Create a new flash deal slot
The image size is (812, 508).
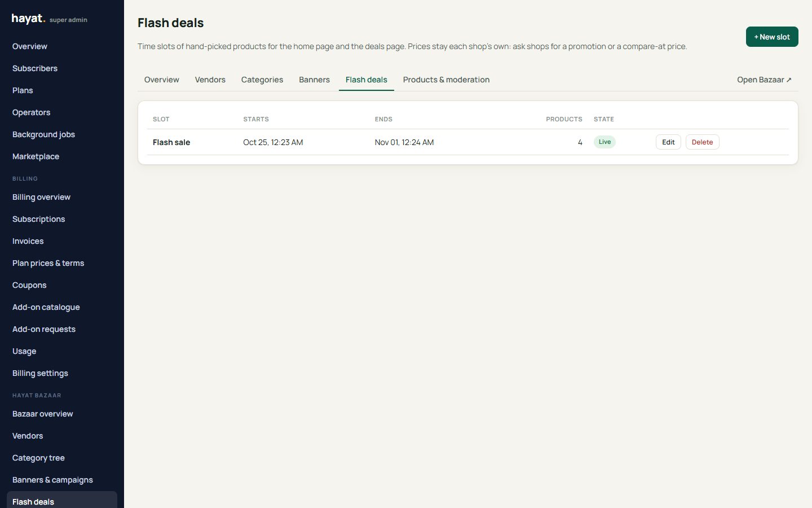pyautogui.click(x=772, y=37)
